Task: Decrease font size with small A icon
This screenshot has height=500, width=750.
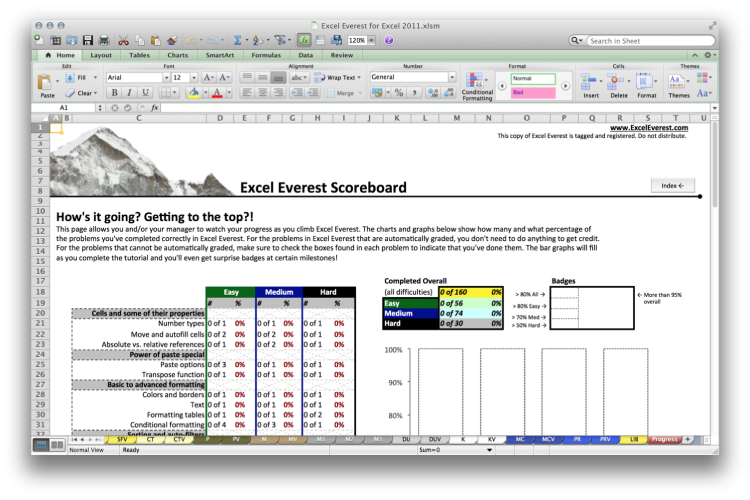Action: 224,78
